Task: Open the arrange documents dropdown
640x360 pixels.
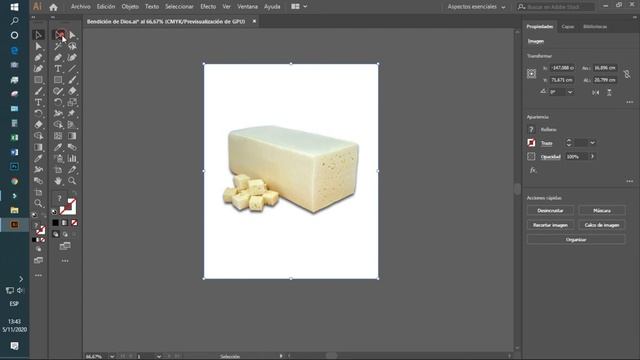Action: [x=299, y=7]
